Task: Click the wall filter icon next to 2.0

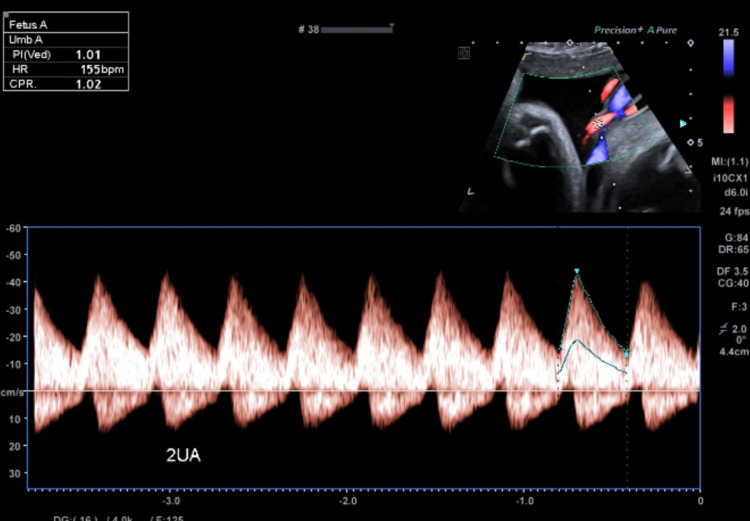Action: click(x=724, y=328)
